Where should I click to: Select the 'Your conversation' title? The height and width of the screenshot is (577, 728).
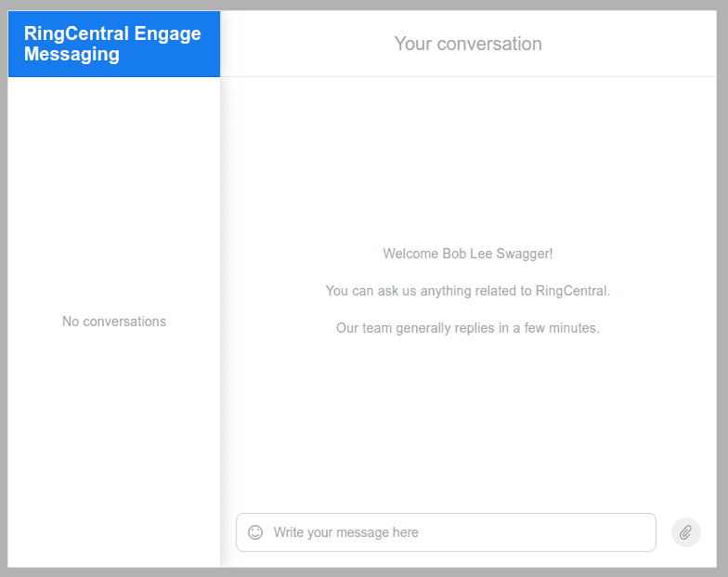click(467, 44)
